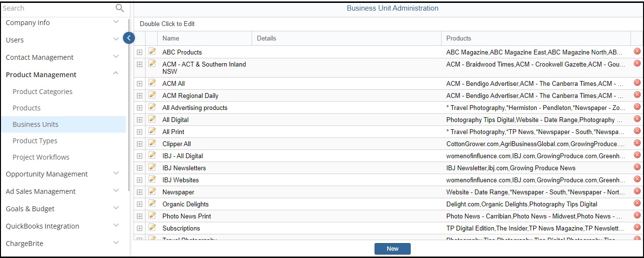This screenshot has width=644, height=258.
Task: Expand Company Info sidebar section
Action: point(116,22)
